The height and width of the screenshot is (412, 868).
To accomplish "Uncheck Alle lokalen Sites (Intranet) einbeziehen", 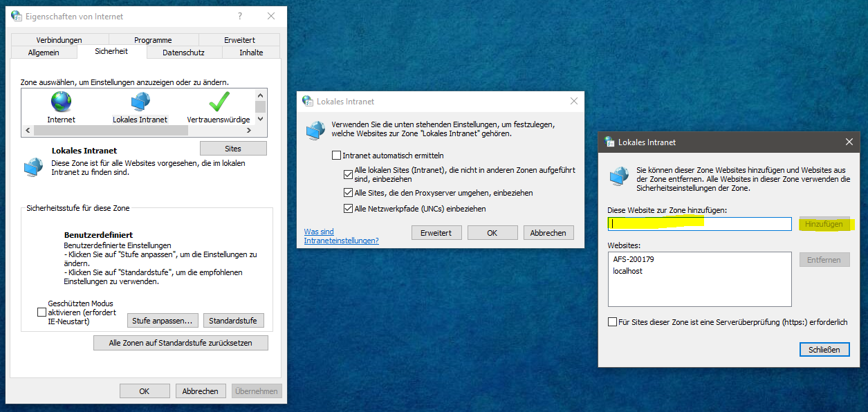I will pyautogui.click(x=349, y=174).
